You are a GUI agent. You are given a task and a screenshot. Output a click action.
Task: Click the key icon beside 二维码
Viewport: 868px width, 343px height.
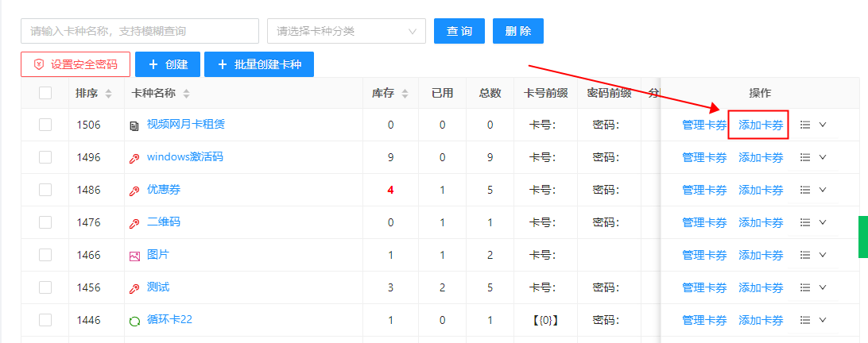click(x=134, y=224)
